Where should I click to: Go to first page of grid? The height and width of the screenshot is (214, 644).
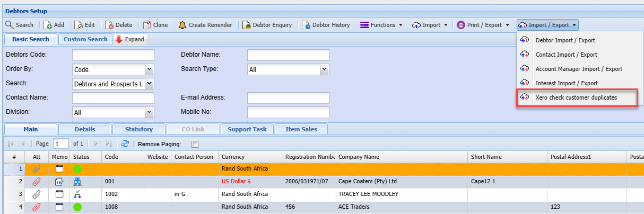click(11, 144)
